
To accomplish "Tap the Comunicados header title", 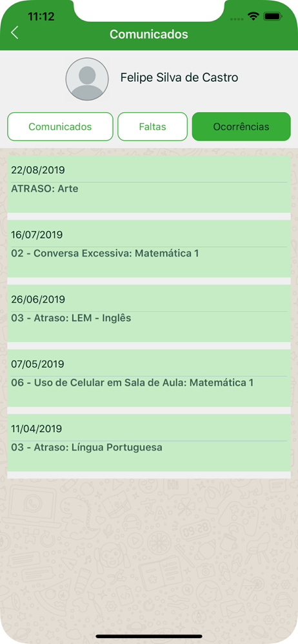I will (149, 34).
